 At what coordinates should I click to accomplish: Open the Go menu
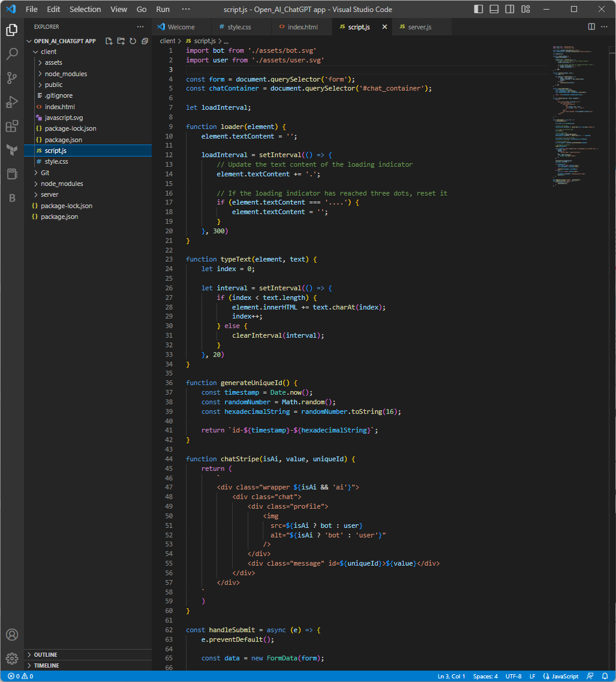(x=142, y=9)
